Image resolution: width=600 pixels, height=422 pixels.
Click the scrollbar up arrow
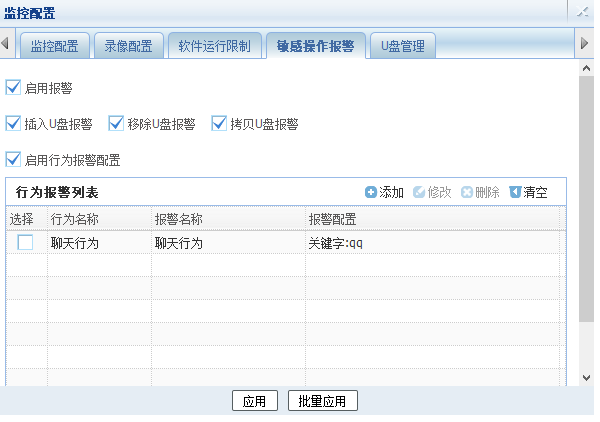(x=586, y=68)
